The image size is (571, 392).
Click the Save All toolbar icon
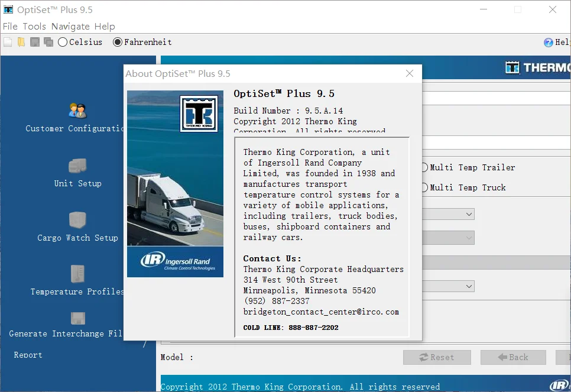tap(48, 42)
